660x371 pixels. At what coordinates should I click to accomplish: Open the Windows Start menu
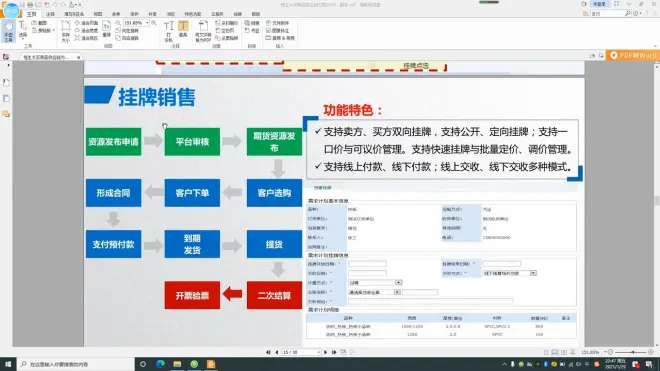[x=8, y=364]
